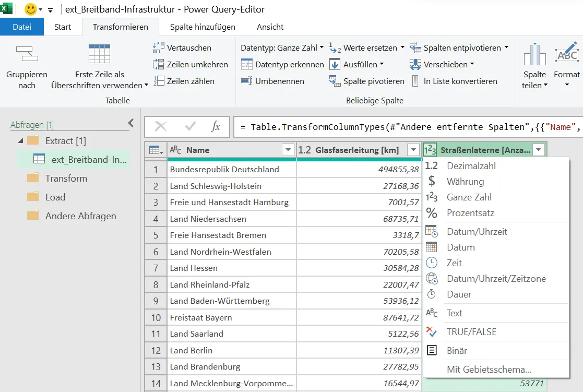
Task: Open the Erste Zeile als Überschriften dropdown arrow
Action: (146, 85)
